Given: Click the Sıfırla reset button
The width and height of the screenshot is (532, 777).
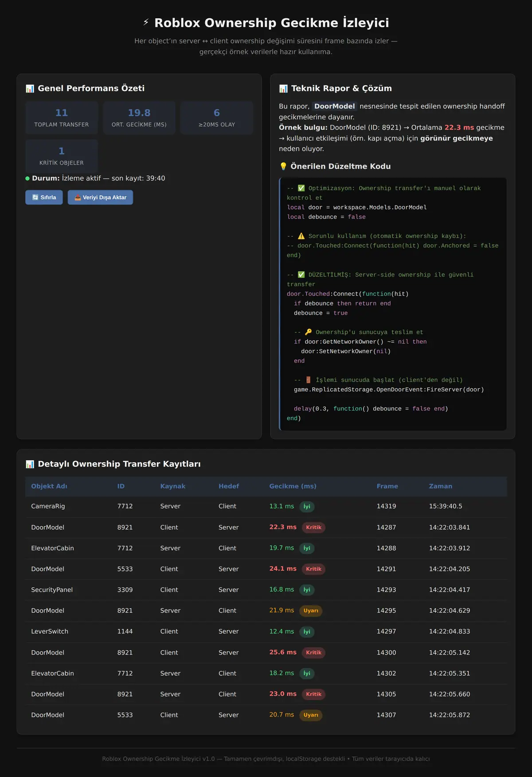Looking at the screenshot, I should coord(44,197).
